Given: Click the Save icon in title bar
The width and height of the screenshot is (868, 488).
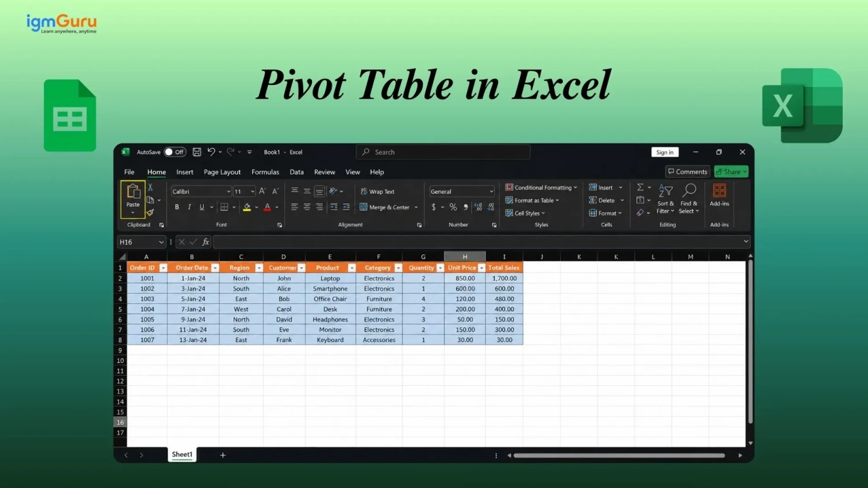Looking at the screenshot, I should coord(197,152).
